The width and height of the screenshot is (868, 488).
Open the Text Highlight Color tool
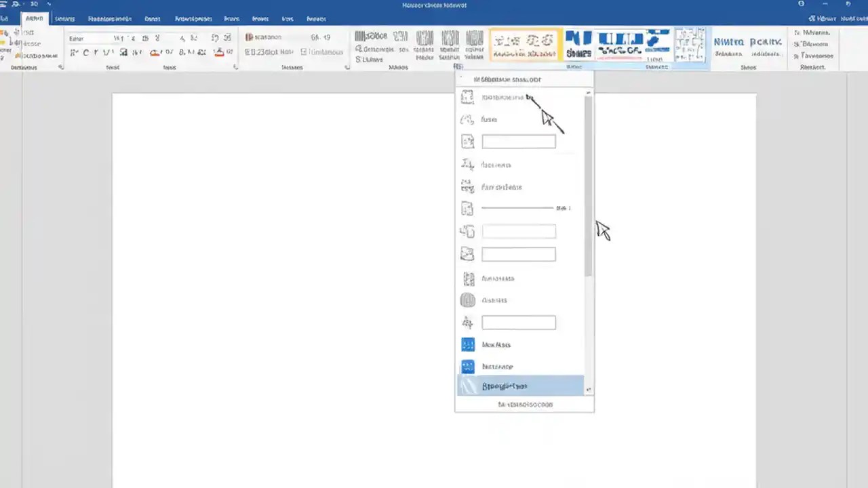click(x=155, y=52)
